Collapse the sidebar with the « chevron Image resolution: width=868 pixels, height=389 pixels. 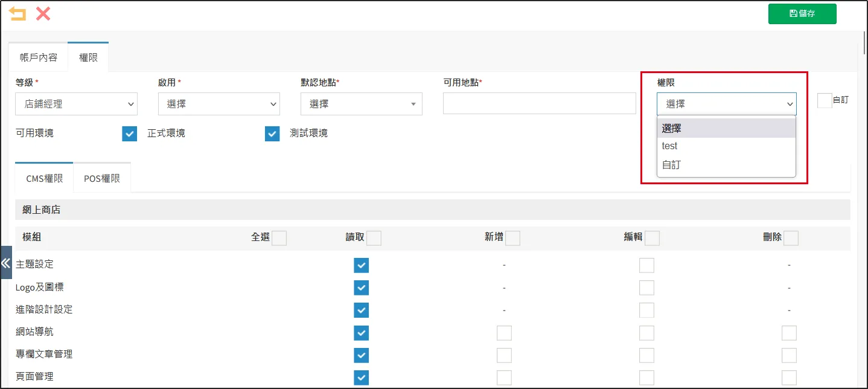[6, 263]
